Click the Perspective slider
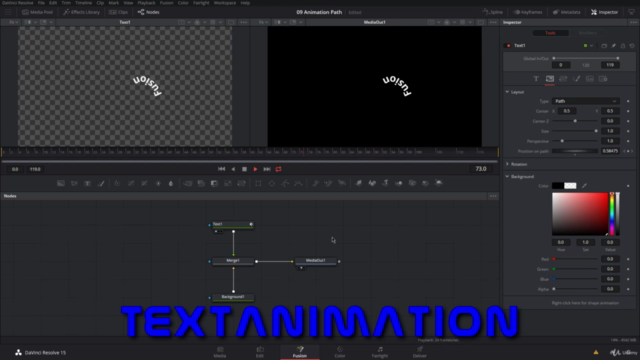The image size is (640, 360). coord(575,141)
